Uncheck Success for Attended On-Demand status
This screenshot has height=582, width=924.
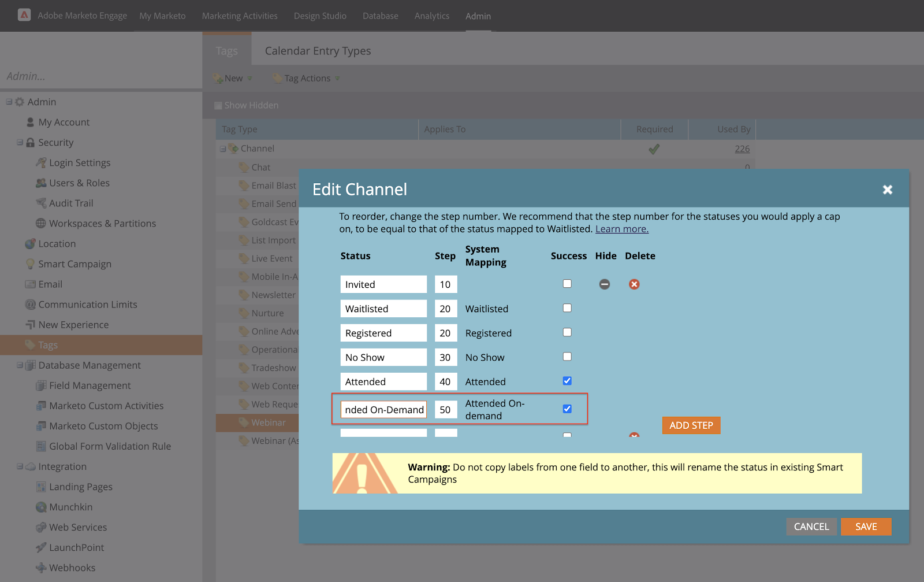tap(567, 409)
